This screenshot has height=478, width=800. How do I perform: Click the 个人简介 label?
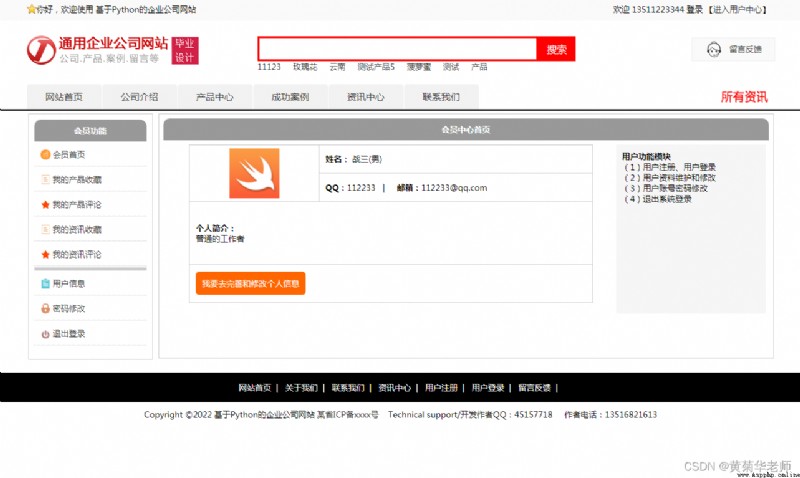215,228
